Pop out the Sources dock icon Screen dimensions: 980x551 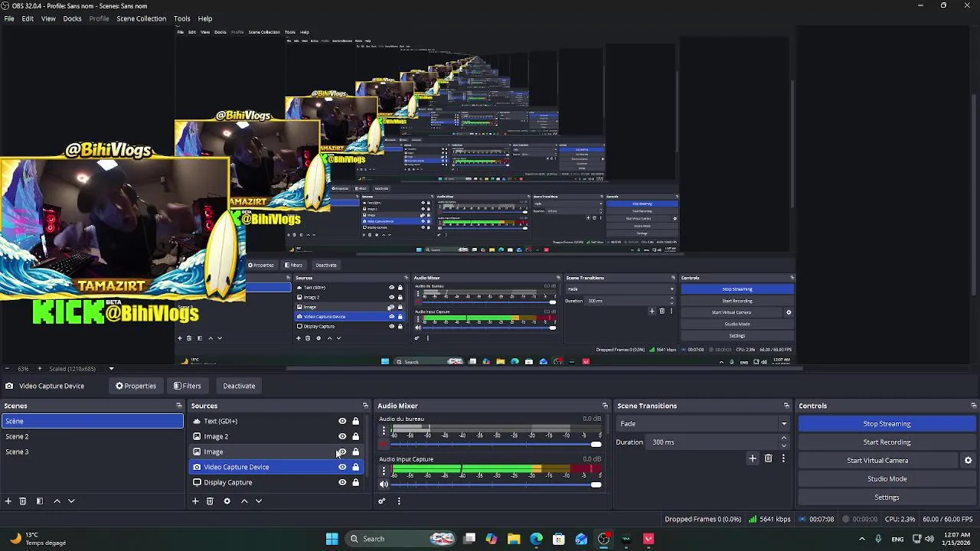click(365, 406)
